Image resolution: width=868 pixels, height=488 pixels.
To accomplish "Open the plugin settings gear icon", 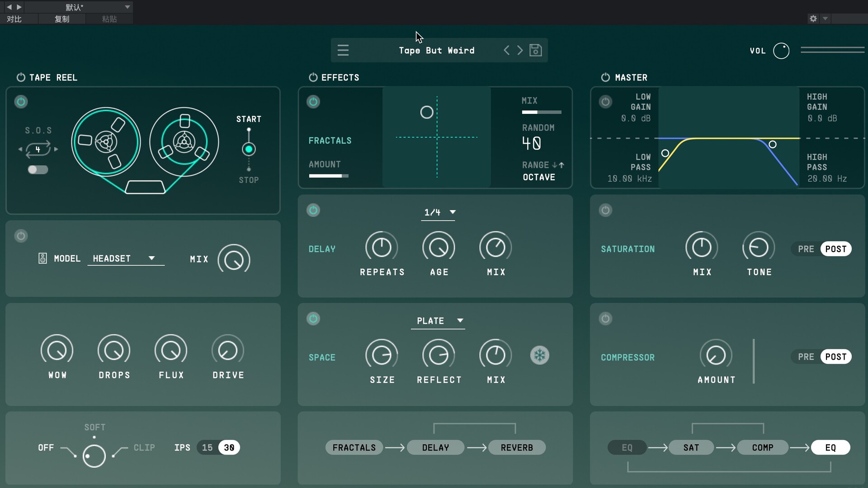I will point(813,19).
